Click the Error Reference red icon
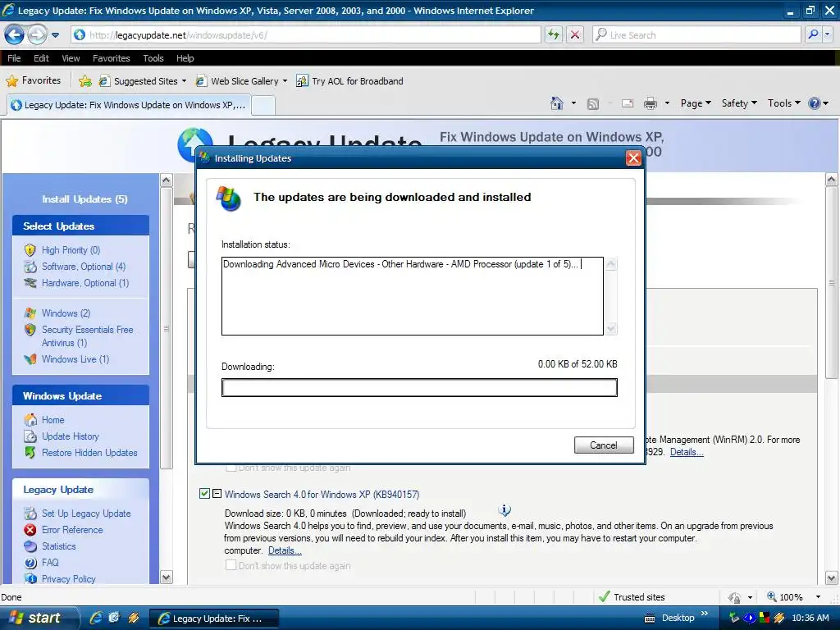This screenshot has height=630, width=840. pos(30,530)
